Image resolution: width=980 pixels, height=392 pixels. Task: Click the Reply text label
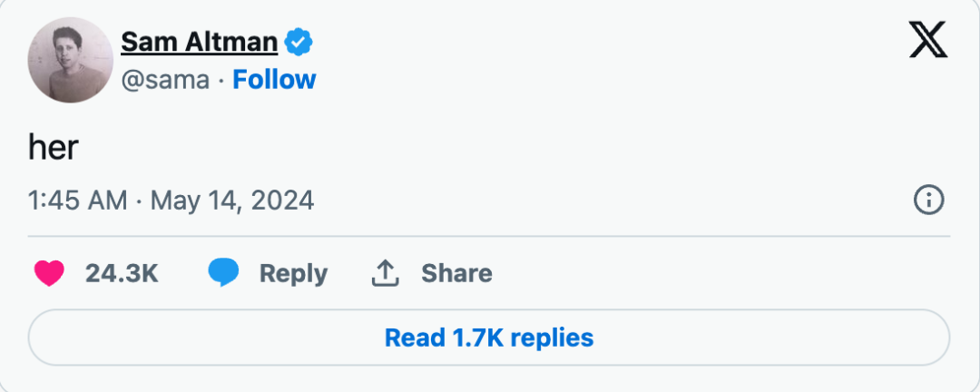(293, 273)
